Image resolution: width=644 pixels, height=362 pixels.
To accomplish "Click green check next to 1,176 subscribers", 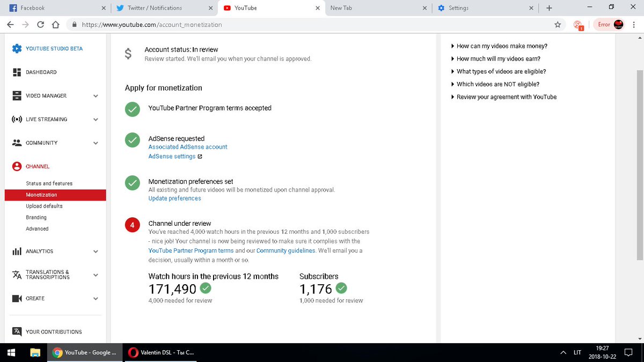I will [x=341, y=289].
